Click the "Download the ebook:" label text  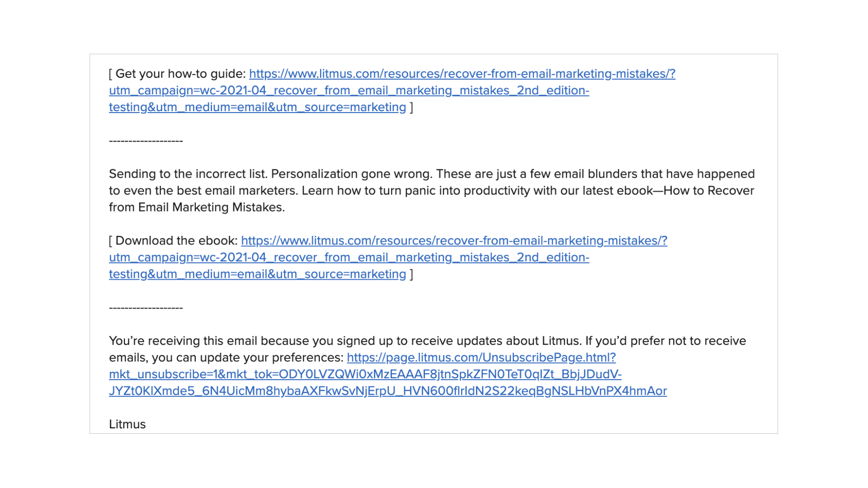(176, 241)
